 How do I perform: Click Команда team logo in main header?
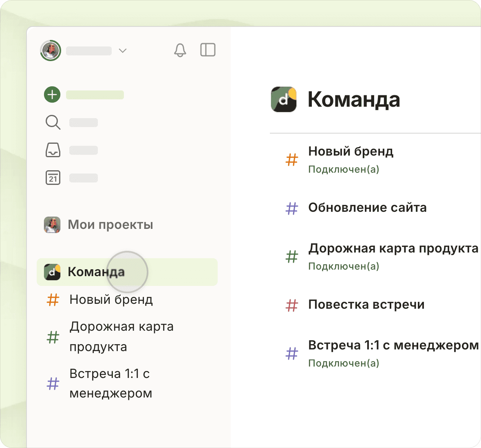[x=284, y=99]
